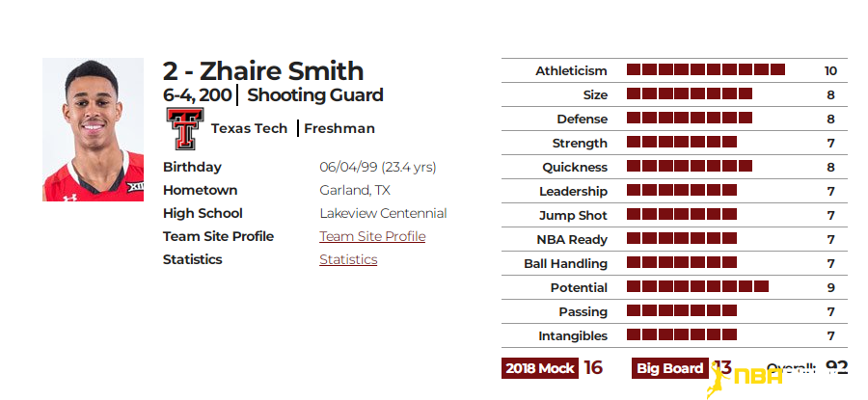The image size is (868, 400).
Task: Click the mock draft number 16
Action: click(x=593, y=368)
